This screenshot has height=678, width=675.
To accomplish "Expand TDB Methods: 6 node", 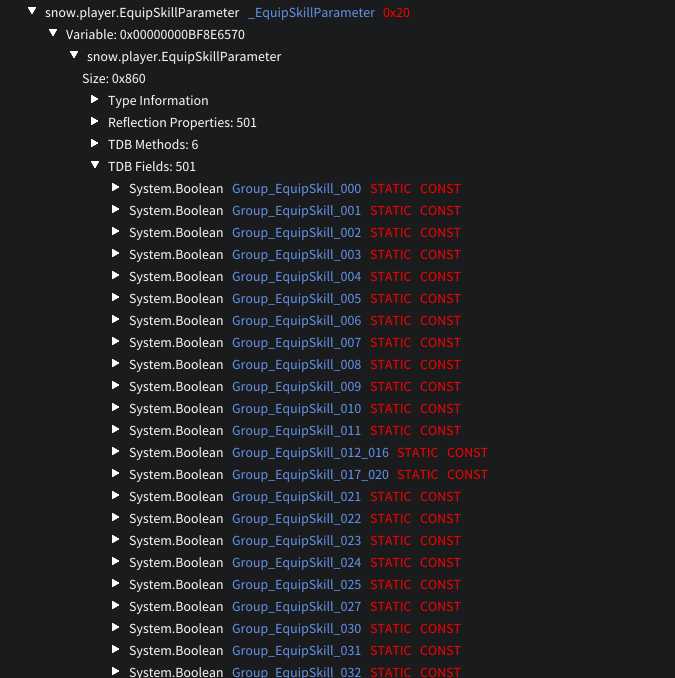I will pos(96,144).
